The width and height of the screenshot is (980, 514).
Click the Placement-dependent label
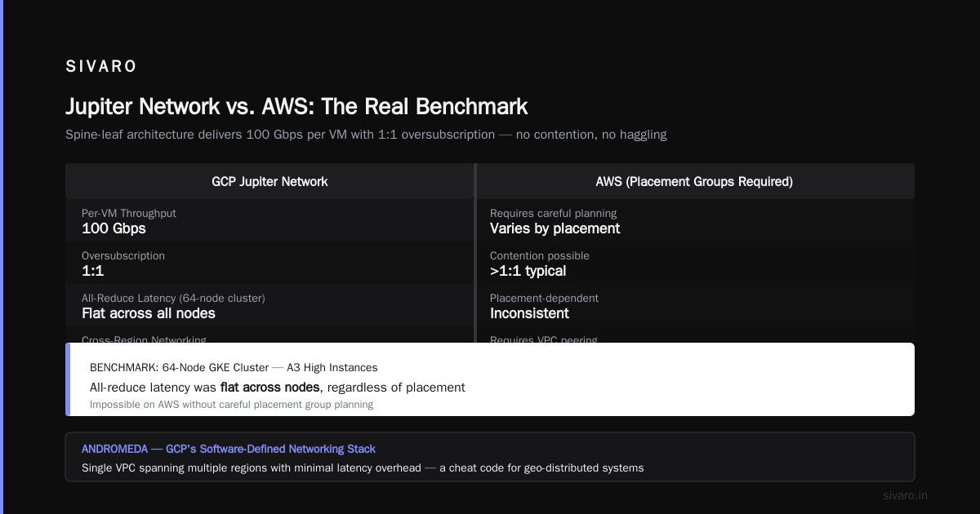(542, 298)
